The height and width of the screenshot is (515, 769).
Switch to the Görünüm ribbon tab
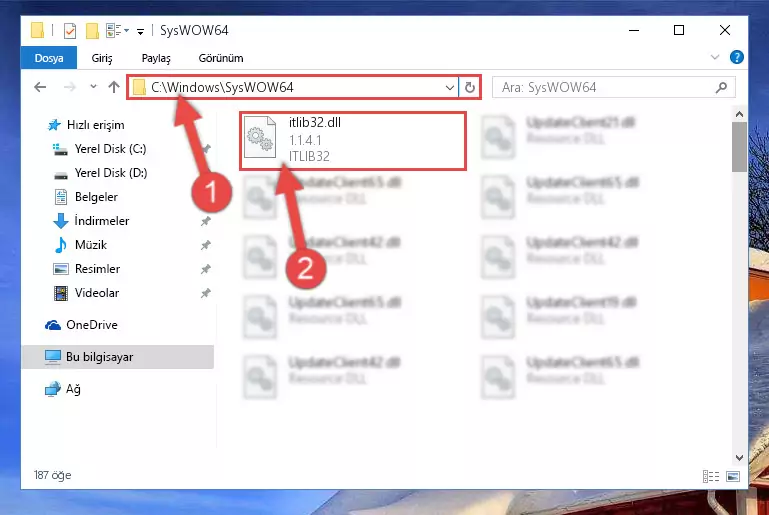tap(221, 58)
